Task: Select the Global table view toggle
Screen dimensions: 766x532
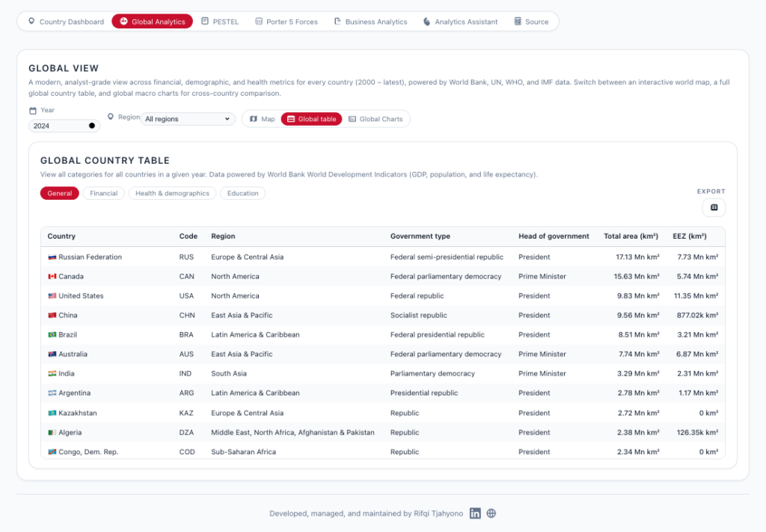Action: point(311,119)
